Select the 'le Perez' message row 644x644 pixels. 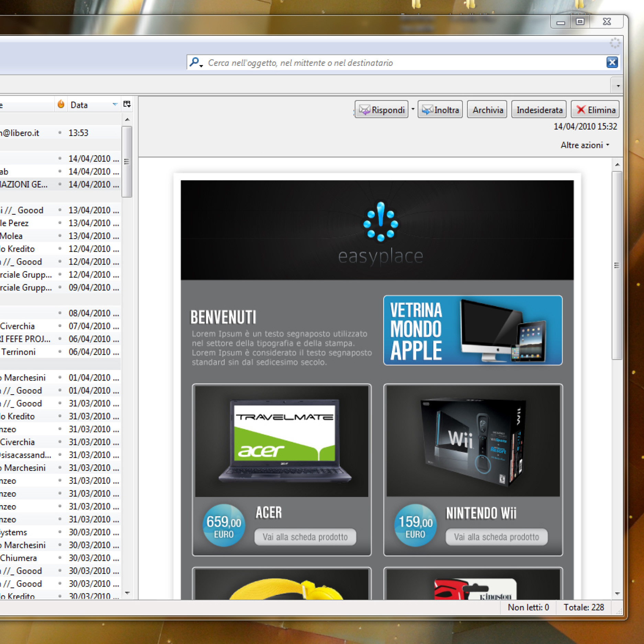point(60,223)
